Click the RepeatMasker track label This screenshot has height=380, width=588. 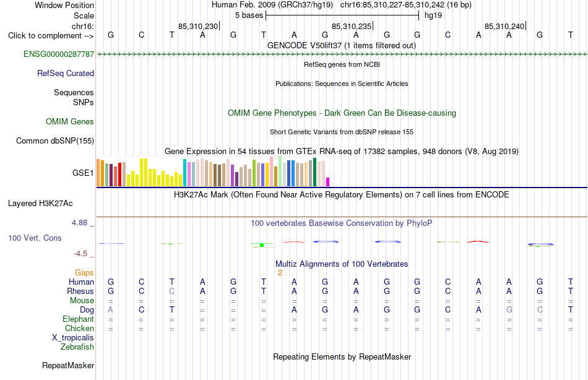click(68, 365)
